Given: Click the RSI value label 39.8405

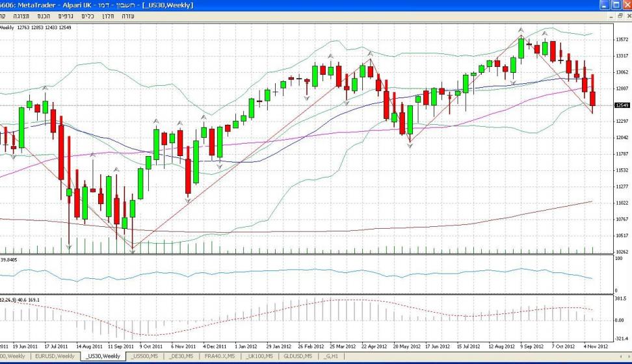Looking at the screenshot, I should [9, 259].
